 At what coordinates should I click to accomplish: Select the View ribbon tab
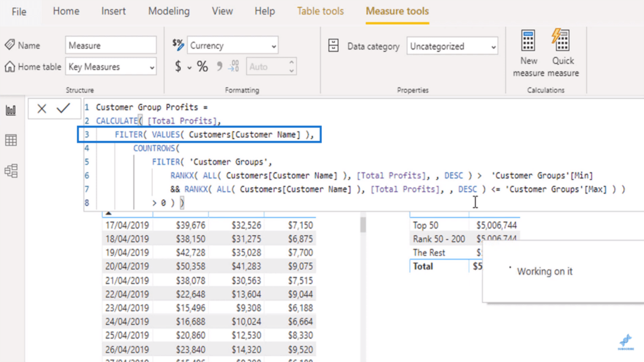coord(222,11)
